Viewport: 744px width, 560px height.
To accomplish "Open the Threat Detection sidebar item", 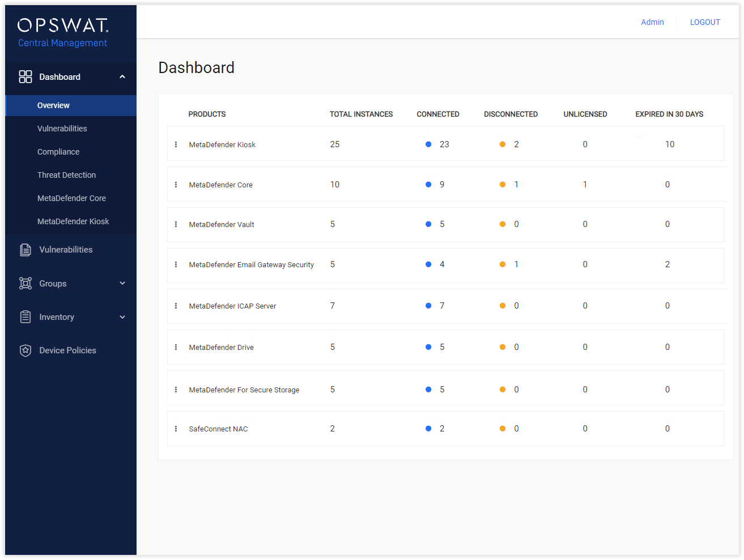I will coord(67,175).
